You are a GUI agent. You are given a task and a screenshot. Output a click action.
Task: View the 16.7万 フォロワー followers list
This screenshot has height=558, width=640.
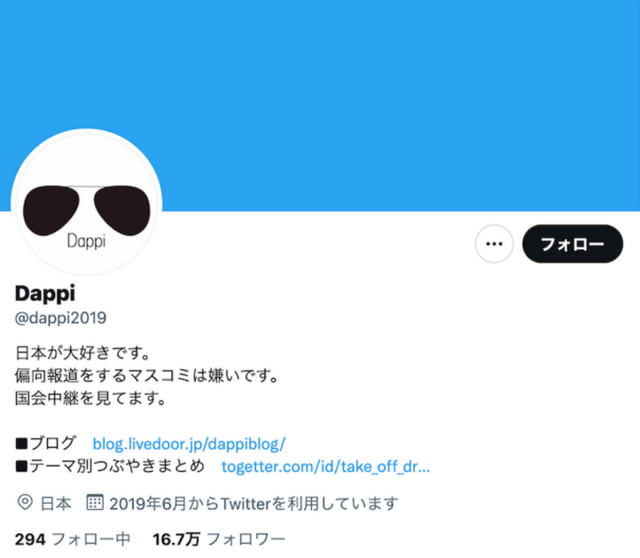pyautogui.click(x=219, y=539)
